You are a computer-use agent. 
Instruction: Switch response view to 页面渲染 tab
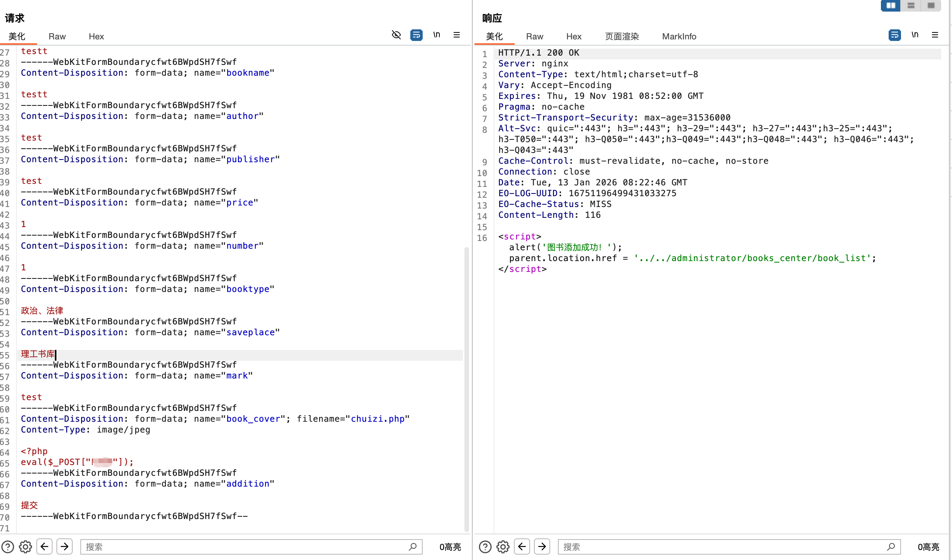tap(622, 36)
